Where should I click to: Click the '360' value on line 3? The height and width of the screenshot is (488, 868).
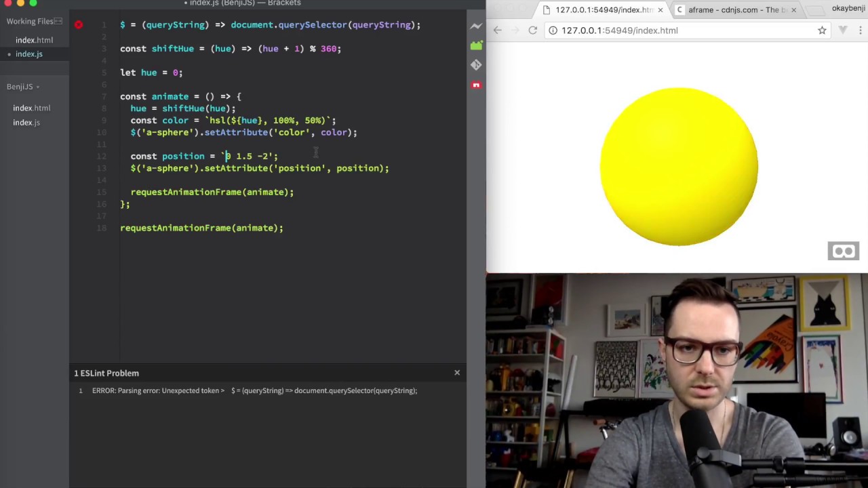pos(328,49)
